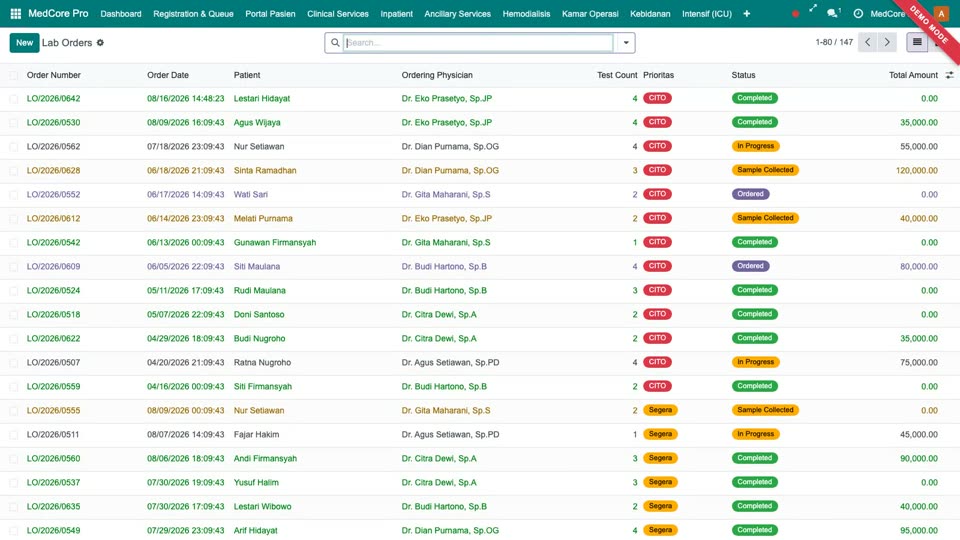Focus the Search input field
The width and height of the screenshot is (960, 540).
pos(478,43)
